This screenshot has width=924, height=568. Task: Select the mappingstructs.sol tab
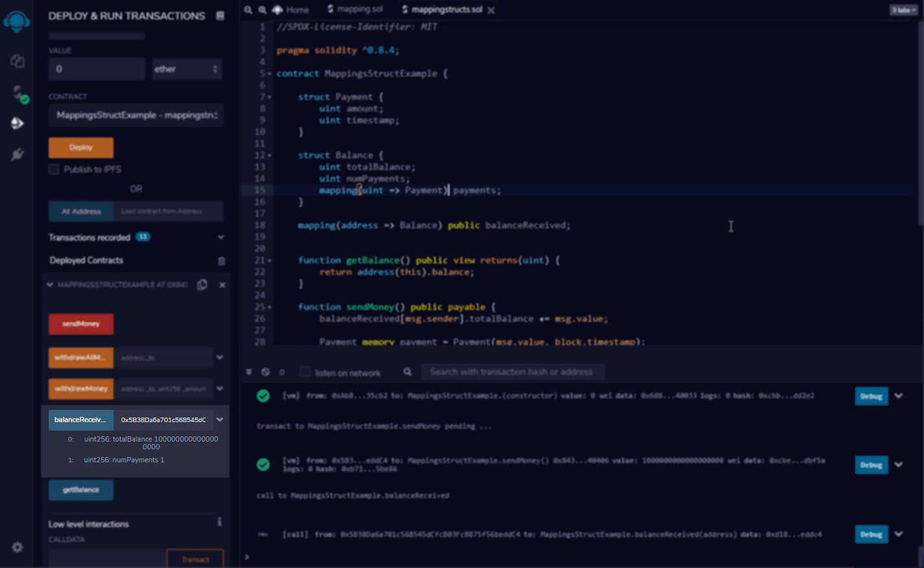pos(442,10)
